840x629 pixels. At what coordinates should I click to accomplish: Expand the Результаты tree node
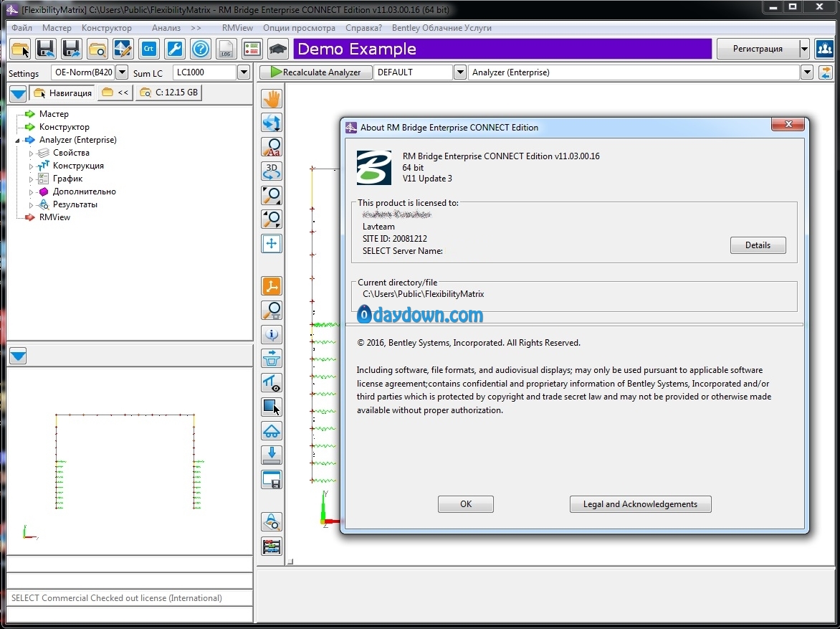[x=31, y=205]
